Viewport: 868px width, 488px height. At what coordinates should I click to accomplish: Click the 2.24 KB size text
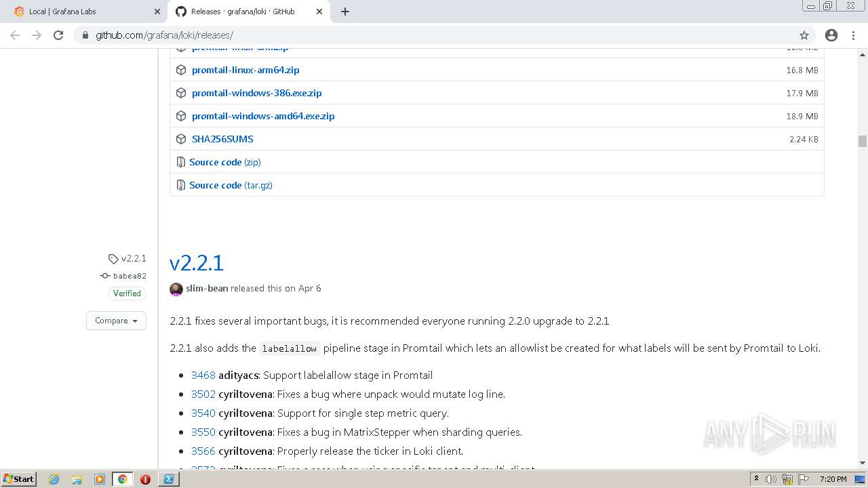pos(804,139)
